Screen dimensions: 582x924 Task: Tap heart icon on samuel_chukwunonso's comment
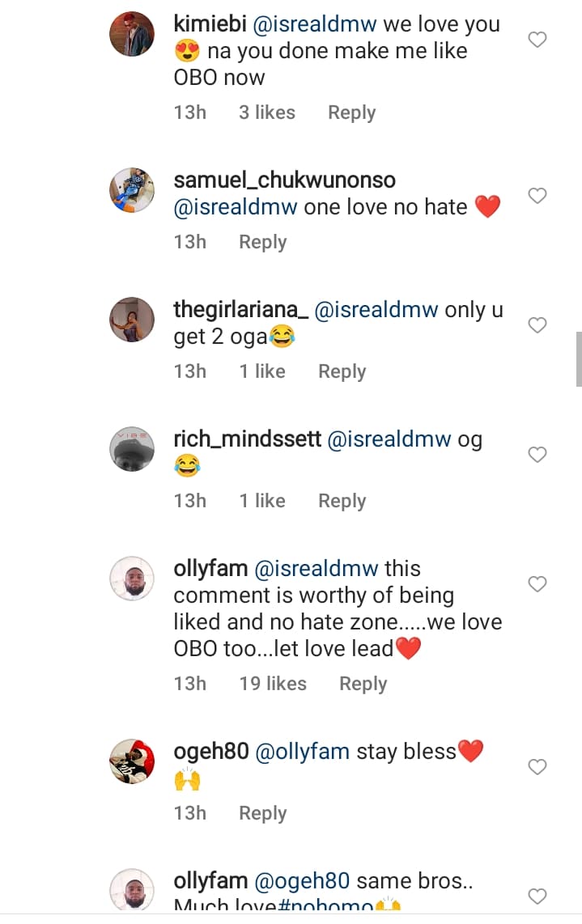click(x=537, y=196)
